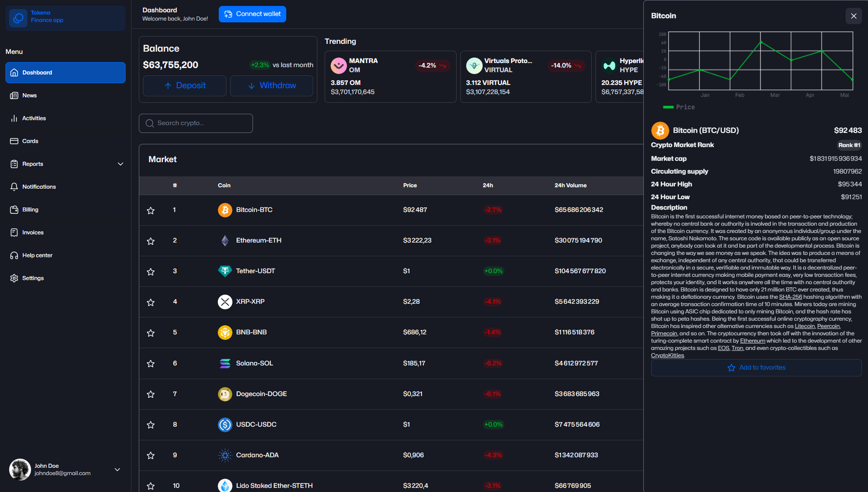
Task: Click the Bitcoin price chart
Action: [761, 60]
